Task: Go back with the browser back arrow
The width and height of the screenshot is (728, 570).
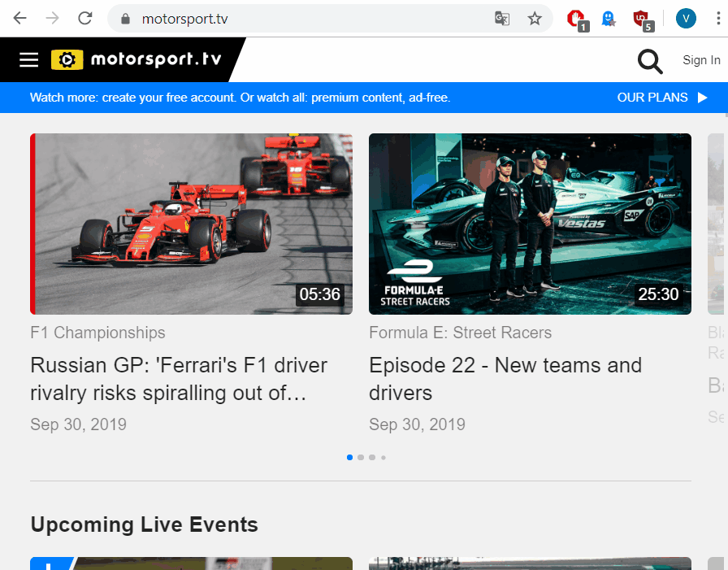Action: click(x=20, y=18)
